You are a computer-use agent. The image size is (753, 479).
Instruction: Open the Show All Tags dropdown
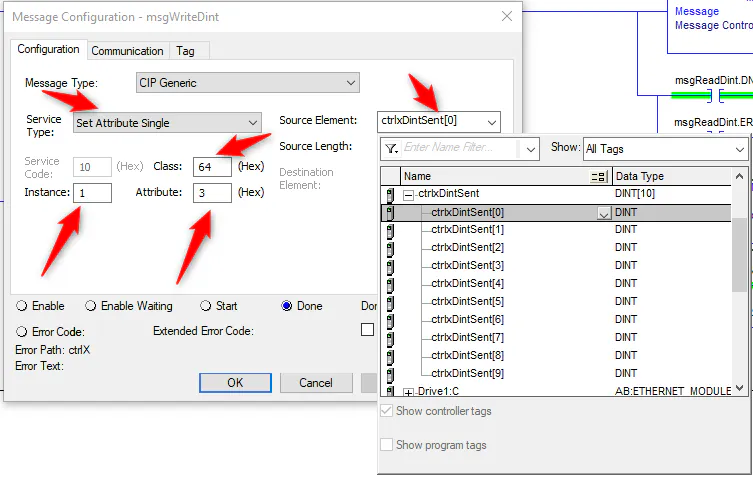click(739, 149)
